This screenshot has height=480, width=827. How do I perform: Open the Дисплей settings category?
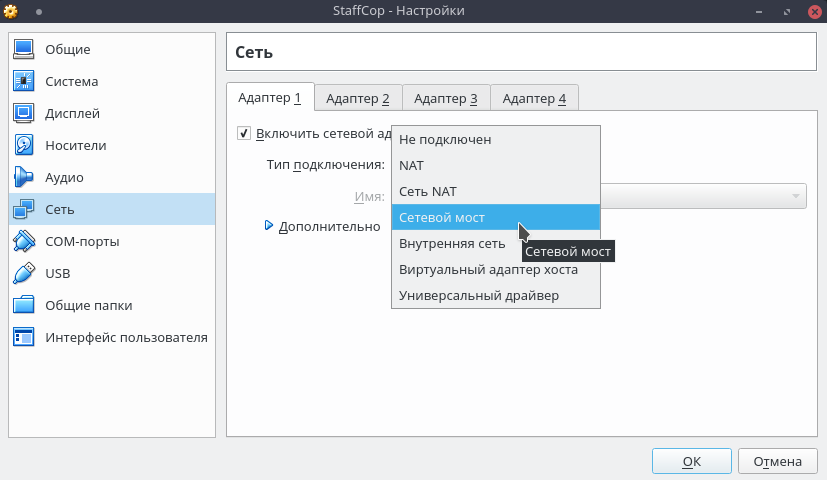tap(112, 113)
